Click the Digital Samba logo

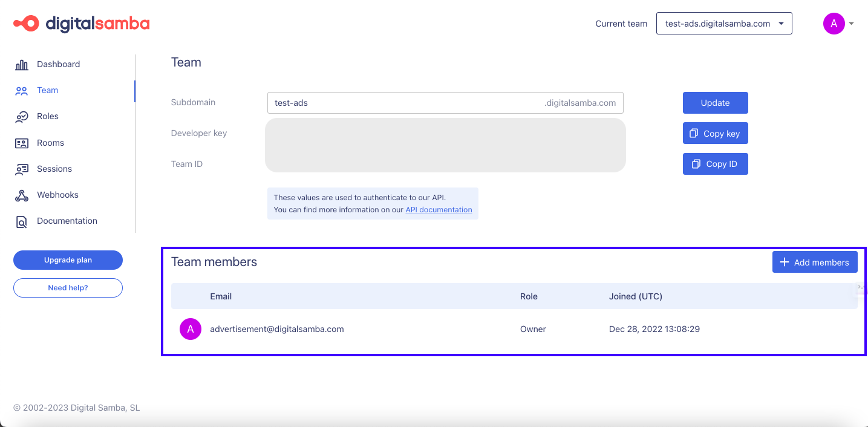click(82, 24)
